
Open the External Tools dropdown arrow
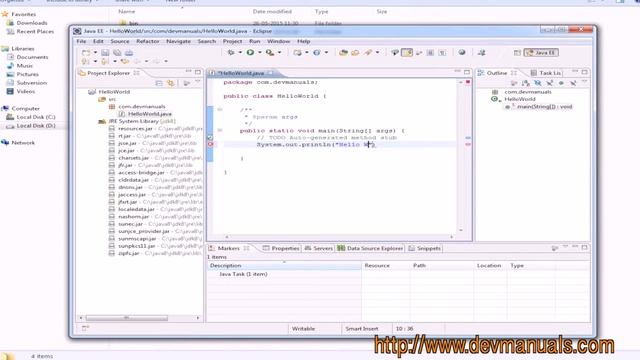[x=280, y=53]
